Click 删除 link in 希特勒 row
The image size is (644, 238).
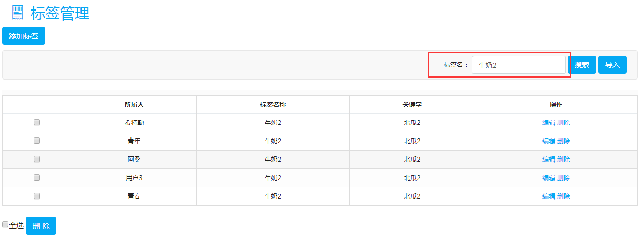[563, 123]
